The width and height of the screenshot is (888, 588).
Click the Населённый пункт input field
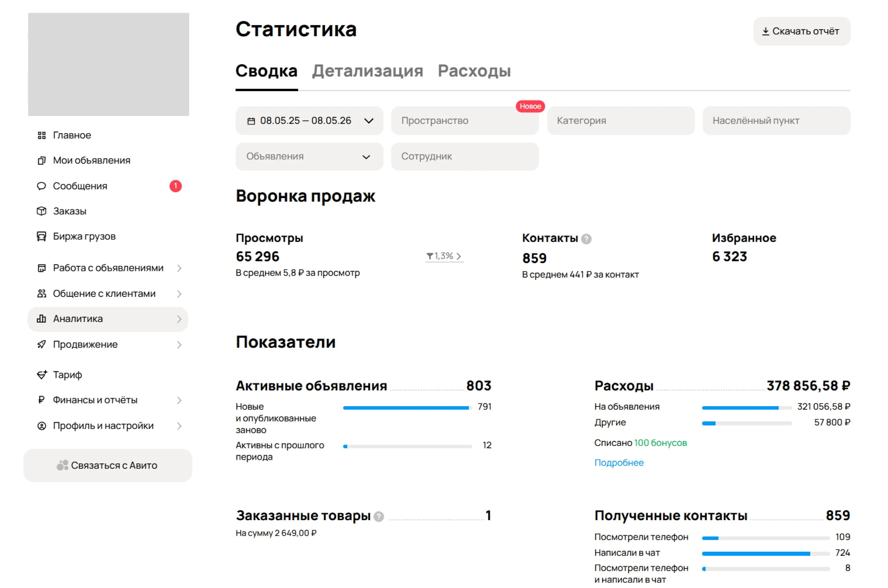(x=776, y=121)
